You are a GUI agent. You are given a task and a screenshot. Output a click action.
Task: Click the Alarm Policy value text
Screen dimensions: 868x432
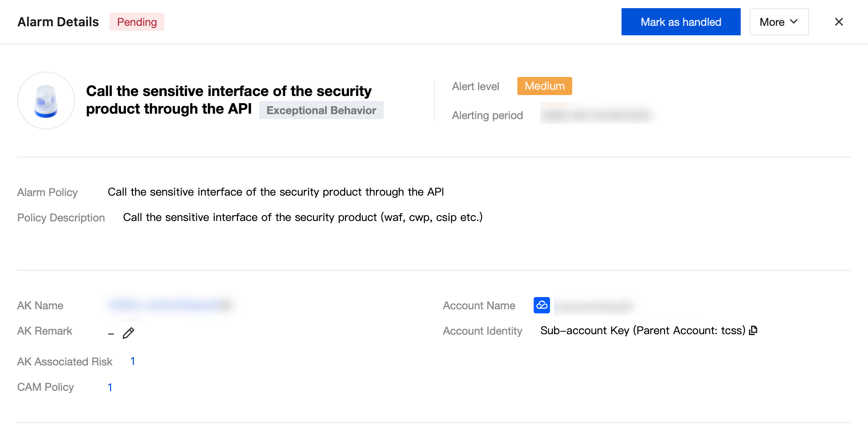pos(275,192)
